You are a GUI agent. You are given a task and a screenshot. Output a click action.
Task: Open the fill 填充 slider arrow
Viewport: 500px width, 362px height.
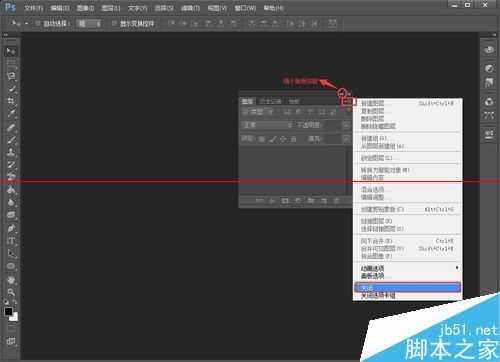coord(346,139)
